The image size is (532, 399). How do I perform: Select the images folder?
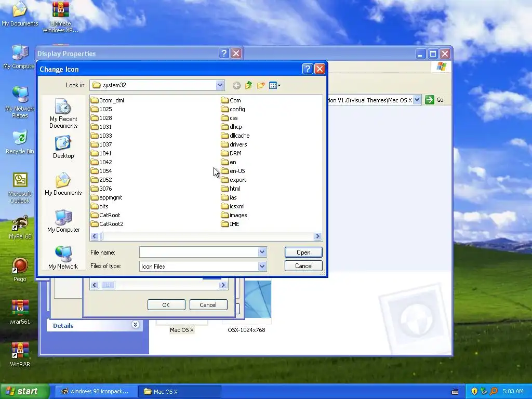(x=234, y=215)
